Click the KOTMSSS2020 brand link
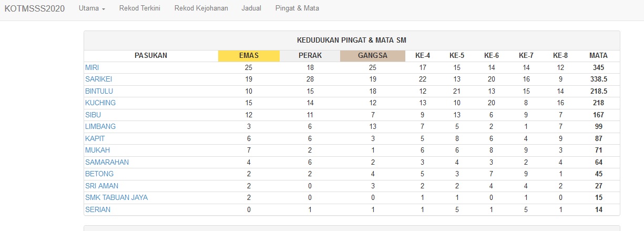This screenshot has width=644, height=231. tap(34, 8)
